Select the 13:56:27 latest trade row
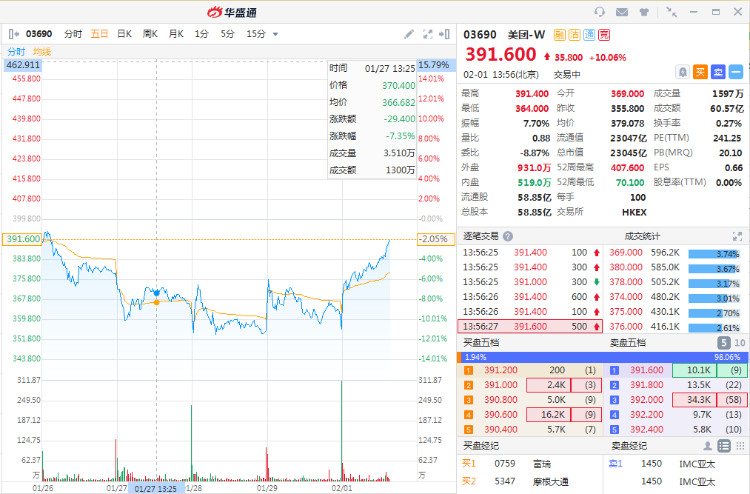 pyautogui.click(x=529, y=327)
